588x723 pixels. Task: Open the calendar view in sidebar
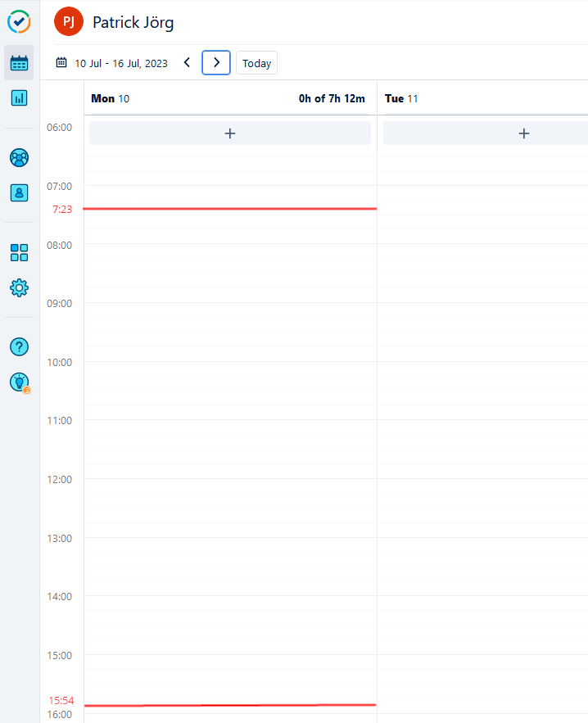coord(19,63)
